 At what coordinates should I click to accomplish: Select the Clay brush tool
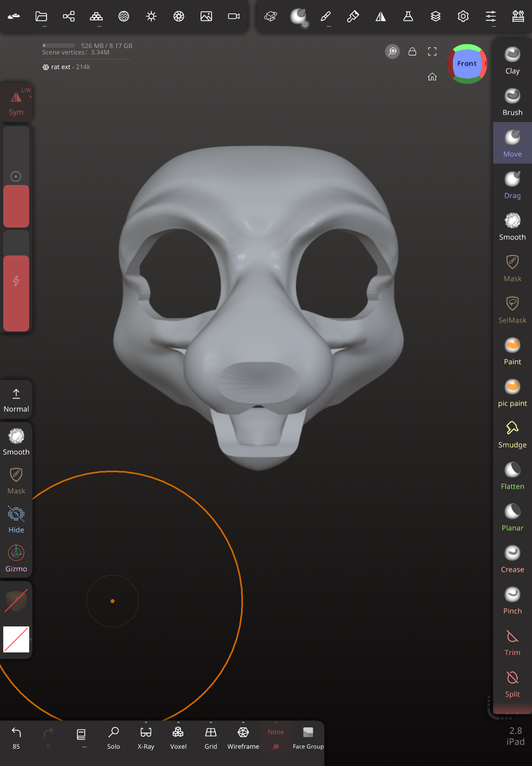[x=512, y=61]
